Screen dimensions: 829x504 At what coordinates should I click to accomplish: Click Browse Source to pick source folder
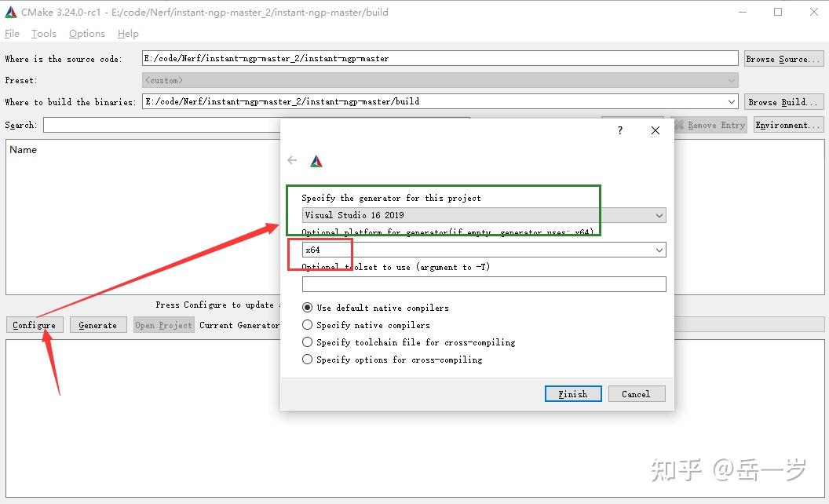pyautogui.click(x=783, y=57)
